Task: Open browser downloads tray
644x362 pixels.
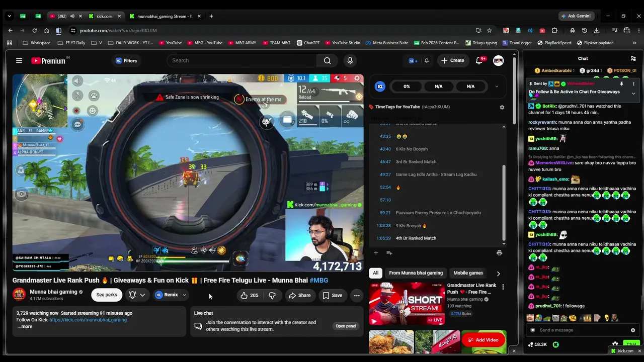Action: tap(597, 30)
